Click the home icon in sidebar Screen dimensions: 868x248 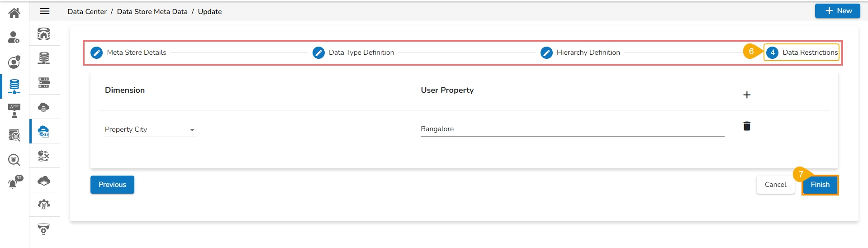(14, 13)
